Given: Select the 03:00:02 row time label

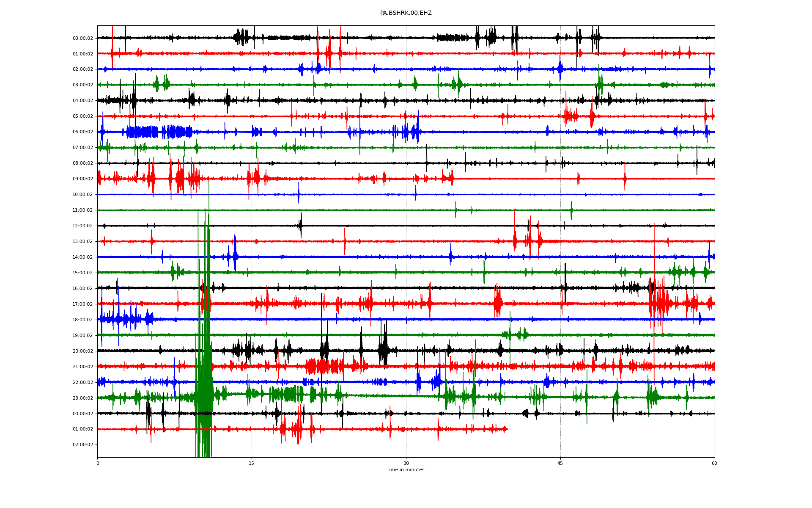Looking at the screenshot, I should coord(83,85).
